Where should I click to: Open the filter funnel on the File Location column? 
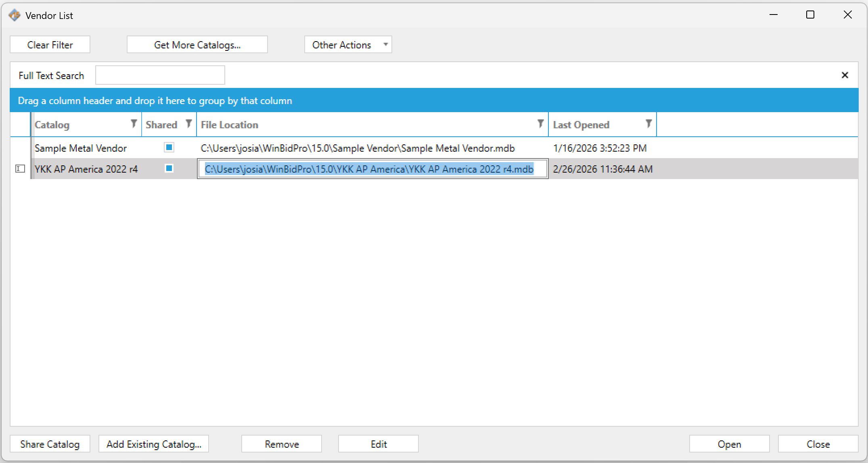540,124
